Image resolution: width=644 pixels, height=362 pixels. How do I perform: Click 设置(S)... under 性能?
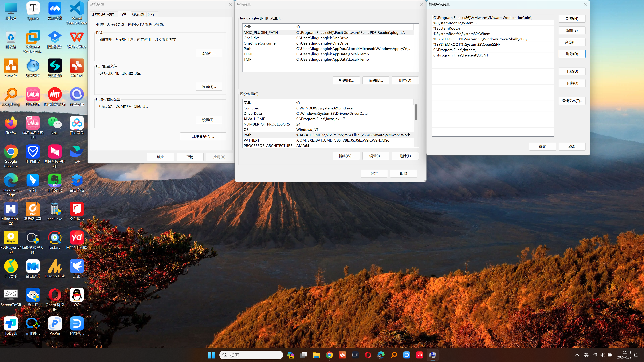[x=209, y=53]
